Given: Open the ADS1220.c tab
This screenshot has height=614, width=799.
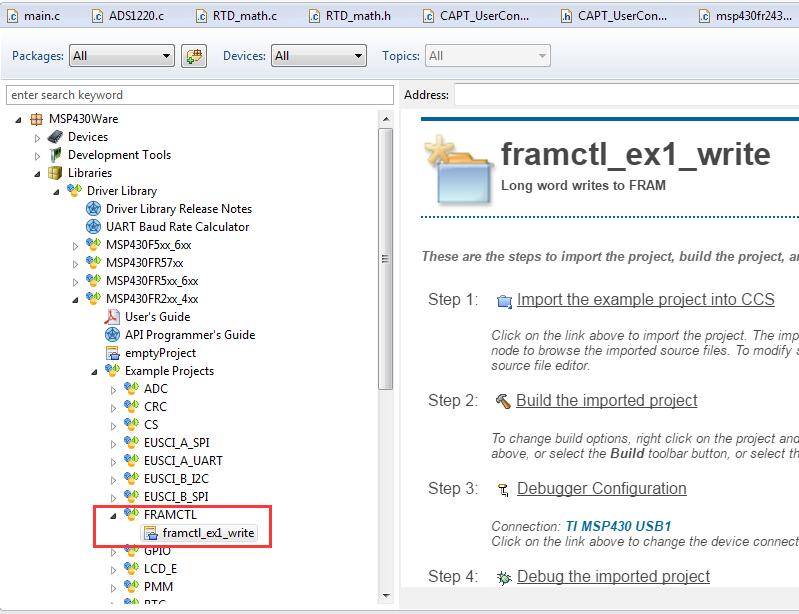Looking at the screenshot, I should click(x=128, y=16).
